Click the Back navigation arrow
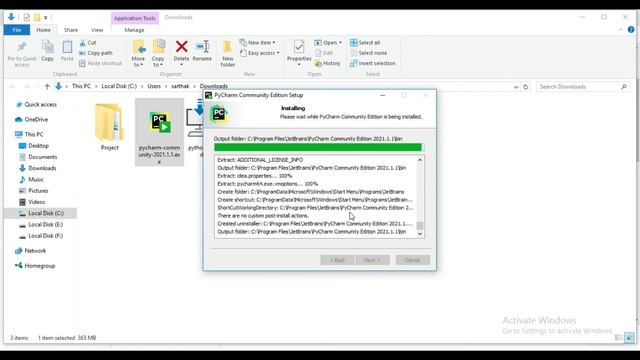This screenshot has width=640, height=360. click(x=12, y=87)
